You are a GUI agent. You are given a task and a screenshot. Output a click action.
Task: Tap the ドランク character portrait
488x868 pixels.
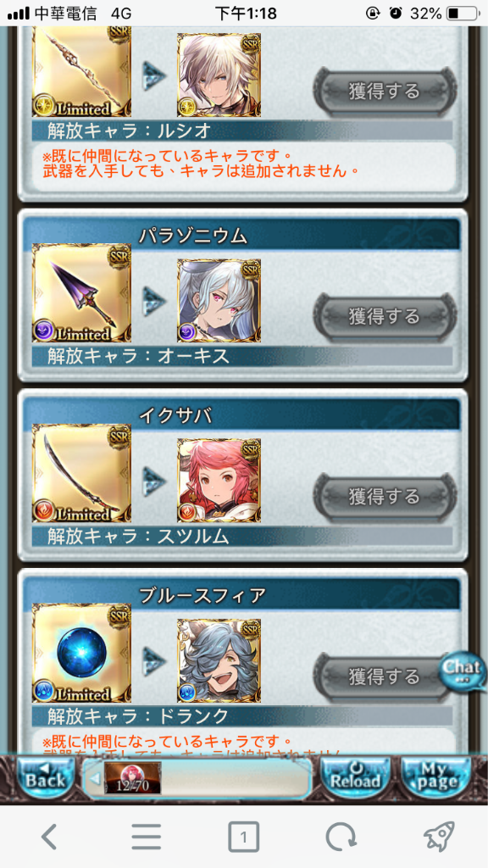tap(219, 660)
